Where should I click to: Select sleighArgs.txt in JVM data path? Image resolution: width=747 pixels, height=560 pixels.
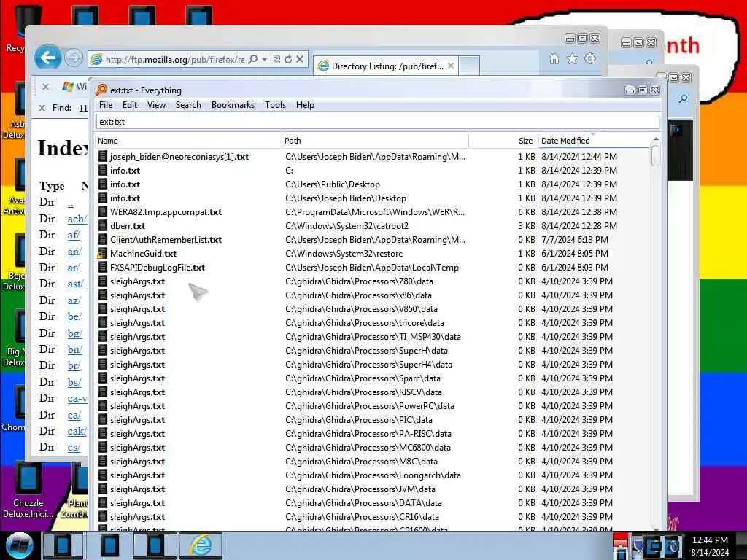[x=137, y=489]
